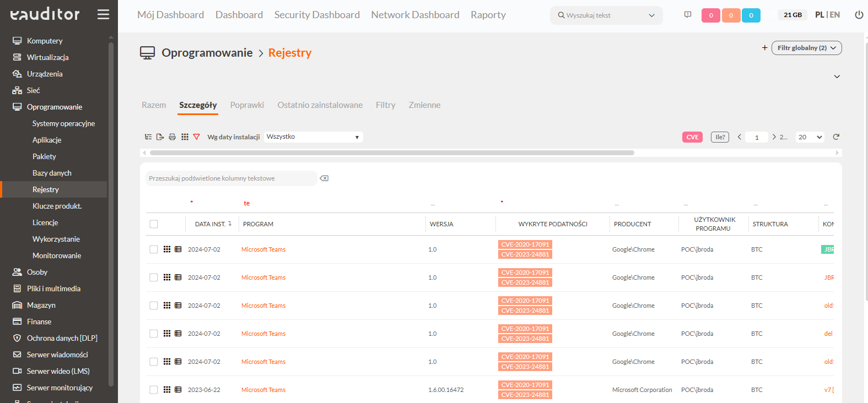Image resolution: width=868 pixels, height=403 pixels.
Task: Toggle the select-all checkbox in the table header
Action: pos(154,224)
